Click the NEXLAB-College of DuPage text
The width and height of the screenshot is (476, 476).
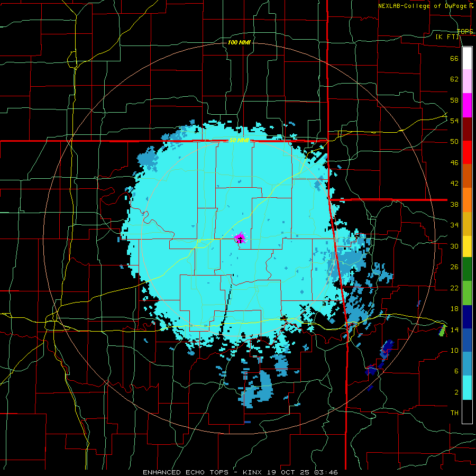[x=424, y=6]
